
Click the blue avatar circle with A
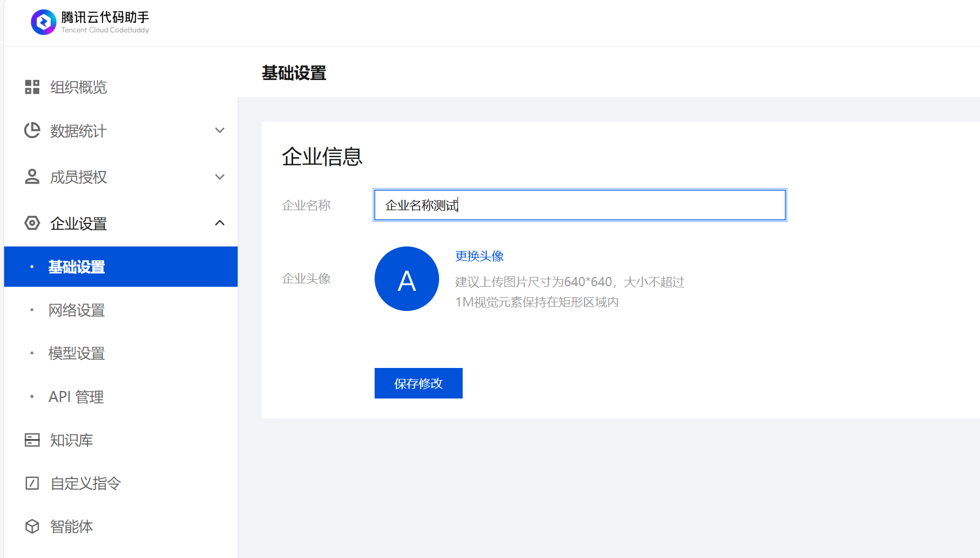point(407,279)
